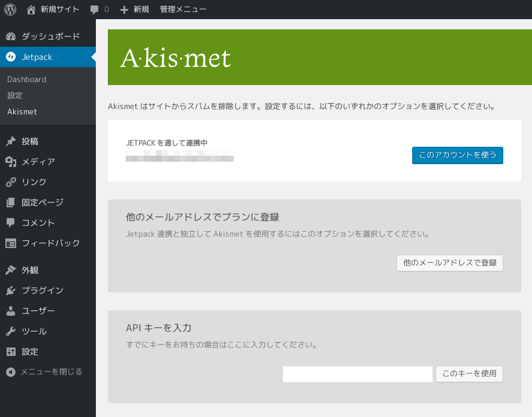Click the heading 他のメールアドレスでプランに登録
The image size is (532, 417).
point(202,217)
